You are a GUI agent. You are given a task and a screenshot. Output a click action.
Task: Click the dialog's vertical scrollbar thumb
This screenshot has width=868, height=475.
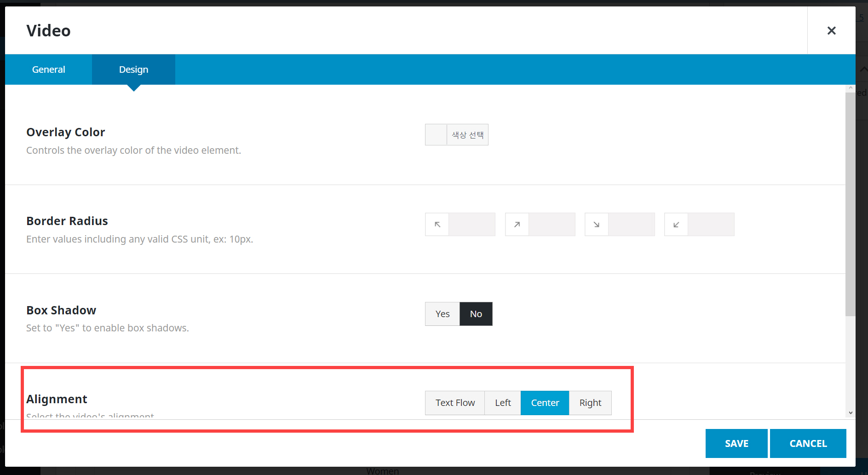click(850, 204)
